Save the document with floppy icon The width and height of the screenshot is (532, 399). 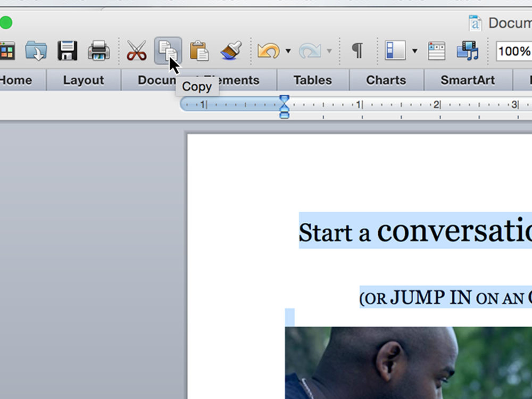click(67, 51)
